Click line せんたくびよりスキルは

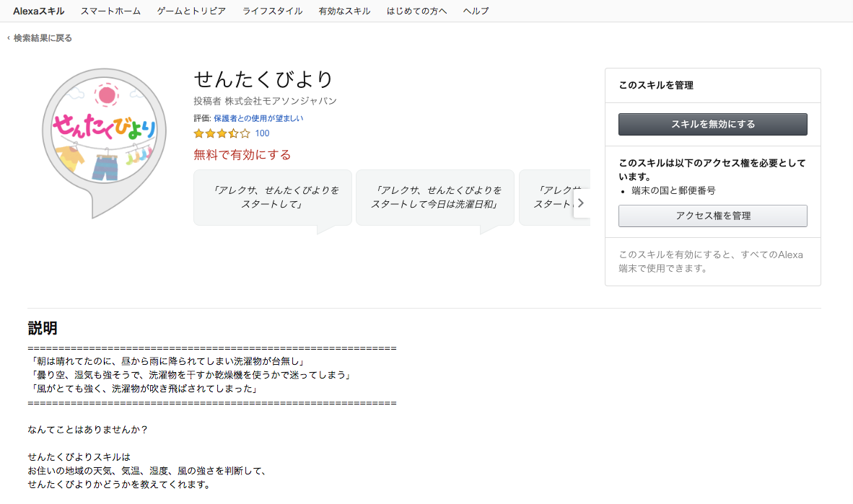[x=79, y=457]
